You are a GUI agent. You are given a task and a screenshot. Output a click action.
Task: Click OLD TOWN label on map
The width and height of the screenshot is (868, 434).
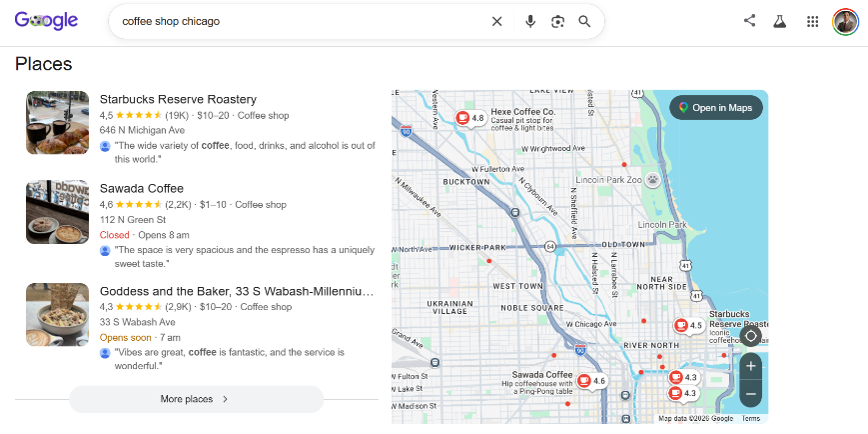tap(623, 244)
